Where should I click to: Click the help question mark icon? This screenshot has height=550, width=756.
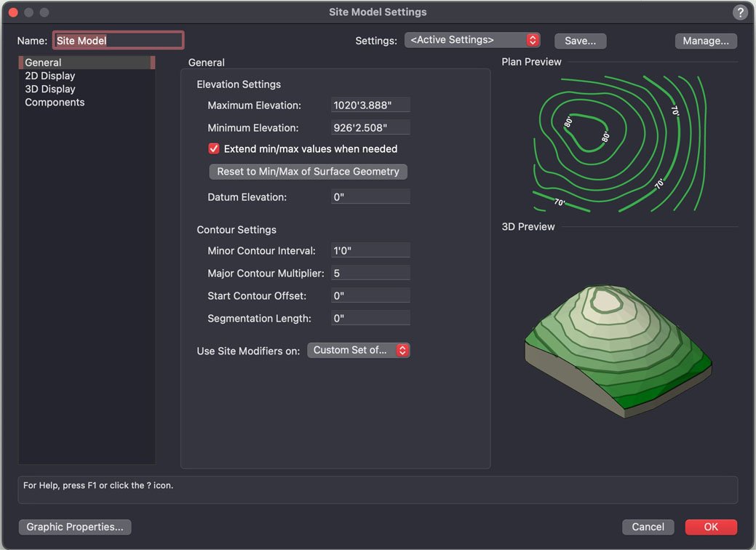click(740, 12)
